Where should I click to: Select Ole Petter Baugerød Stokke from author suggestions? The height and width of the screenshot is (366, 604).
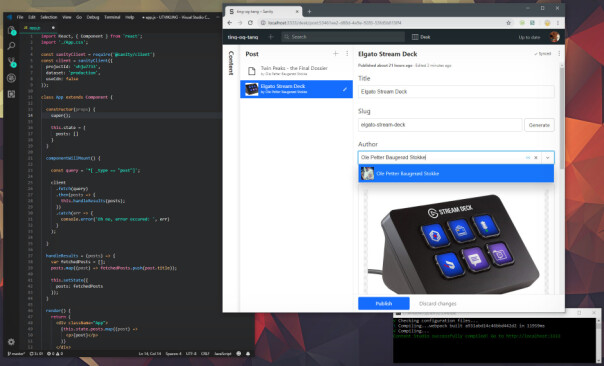click(456, 173)
